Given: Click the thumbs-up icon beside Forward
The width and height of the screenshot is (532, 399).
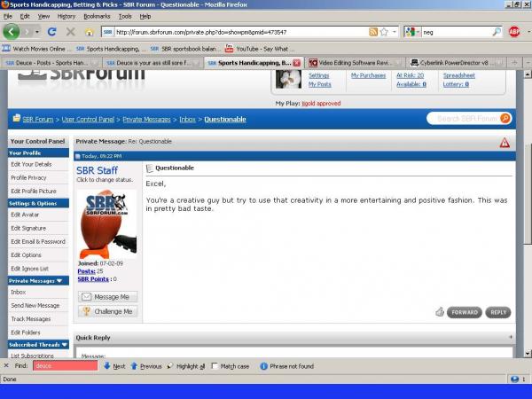Looking at the screenshot, I should [440, 312].
